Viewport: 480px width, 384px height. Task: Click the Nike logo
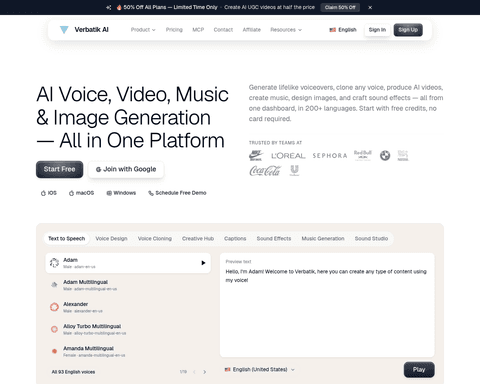256,155
